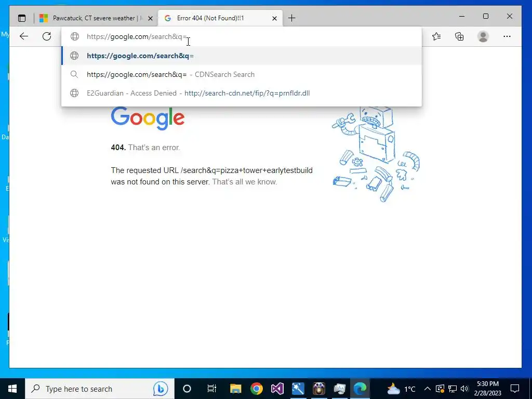Select the Error 404 (Not Found) tab
The height and width of the screenshot is (399, 532).
[x=220, y=18]
